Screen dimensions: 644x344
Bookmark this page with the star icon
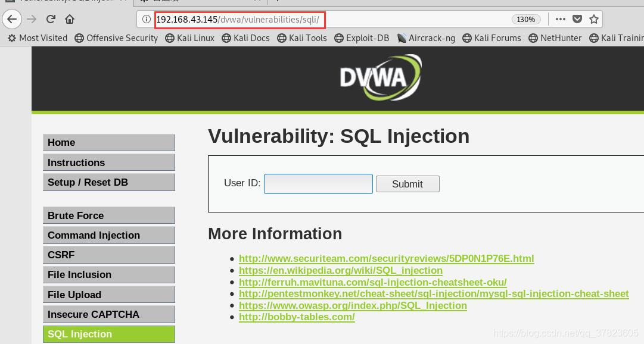[x=593, y=19]
